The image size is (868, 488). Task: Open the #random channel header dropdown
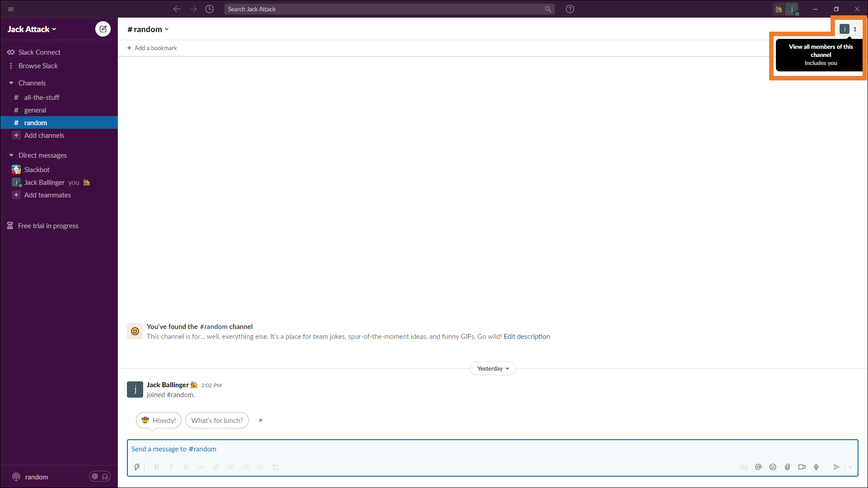tap(148, 29)
